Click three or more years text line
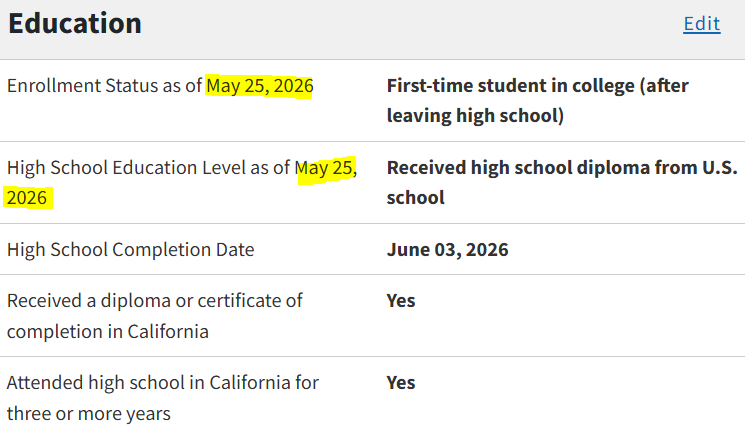The image size is (745, 436). coord(89,414)
